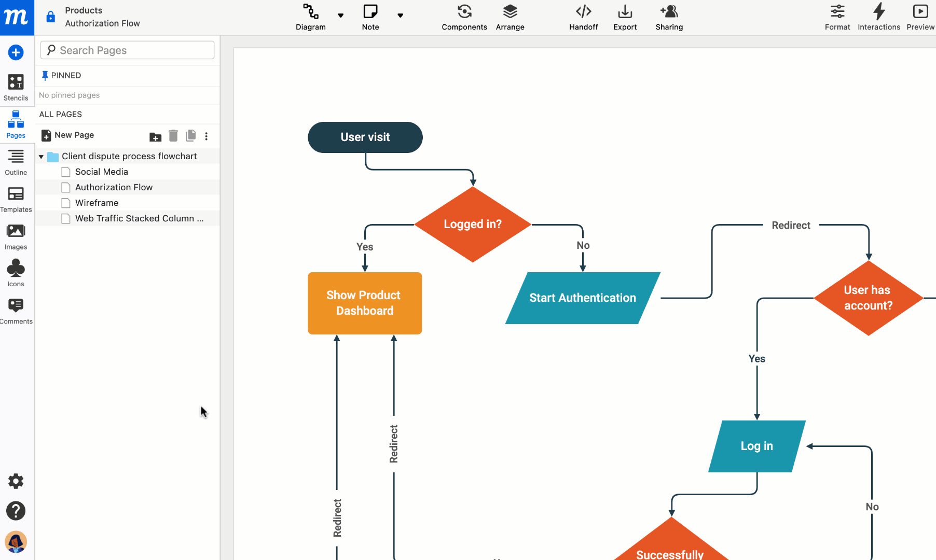The height and width of the screenshot is (560, 936).
Task: Open the Outline panel
Action: [x=16, y=162]
